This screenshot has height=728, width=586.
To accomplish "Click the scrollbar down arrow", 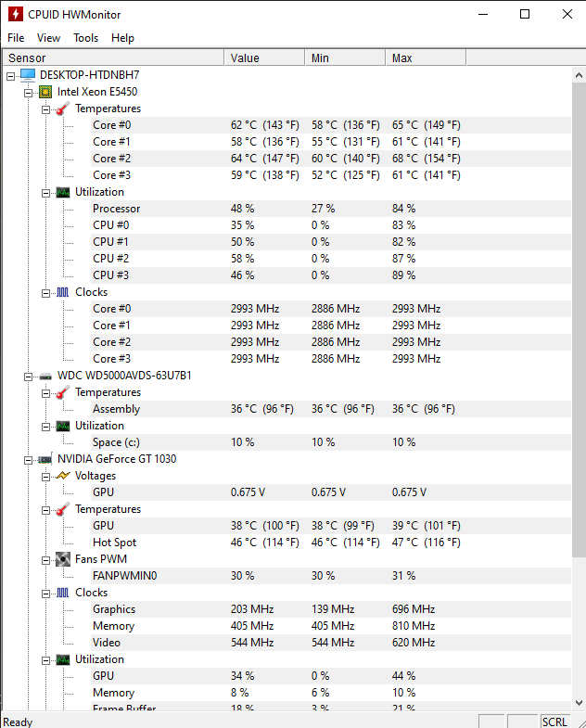I will pos(579,703).
